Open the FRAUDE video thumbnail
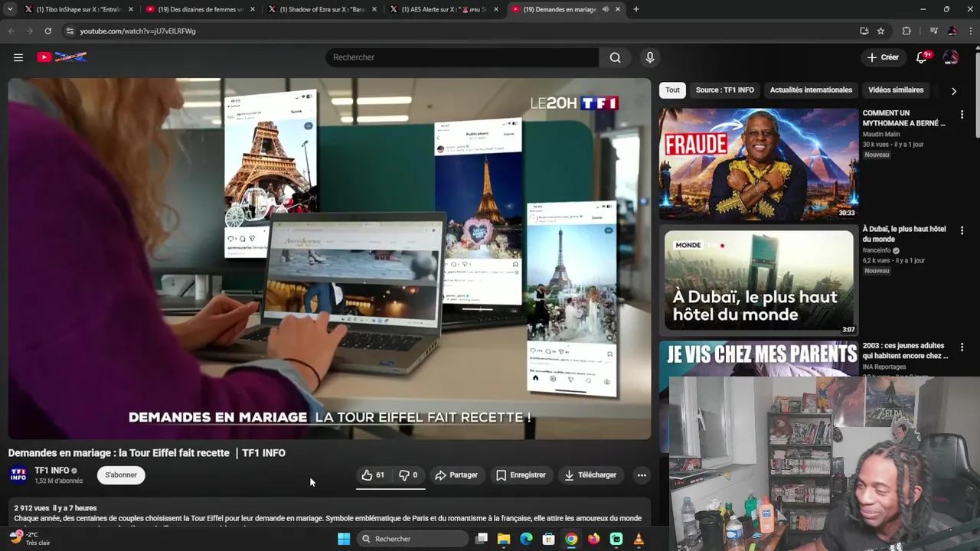980x551 pixels. coord(759,165)
